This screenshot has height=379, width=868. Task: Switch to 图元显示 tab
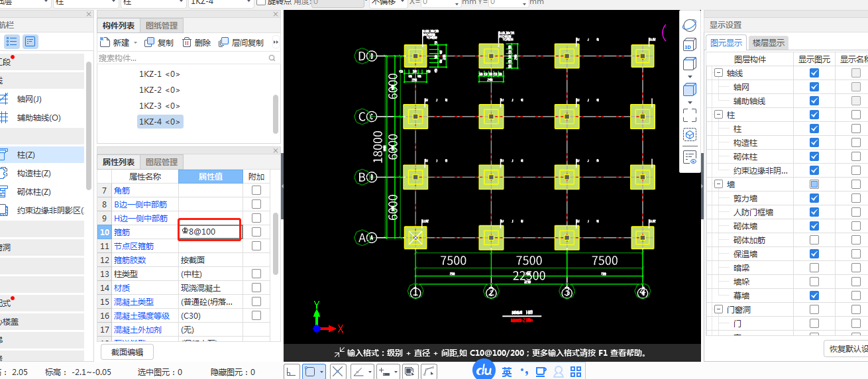tap(727, 43)
